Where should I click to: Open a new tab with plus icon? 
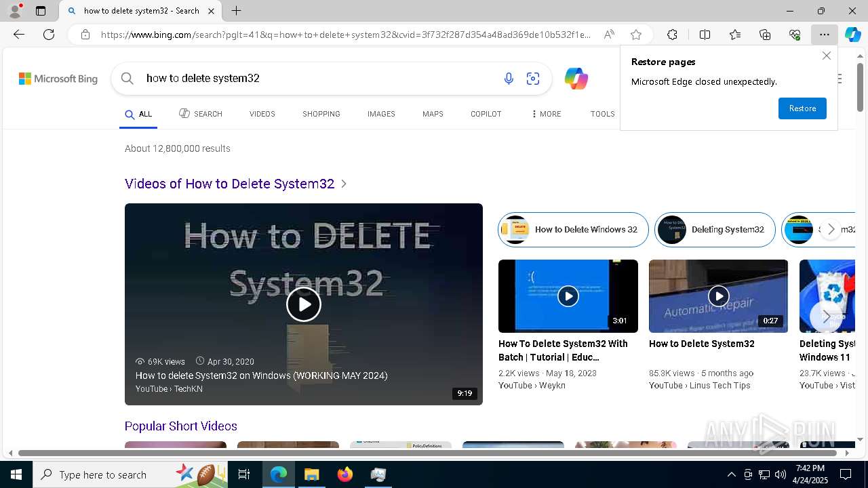click(236, 11)
